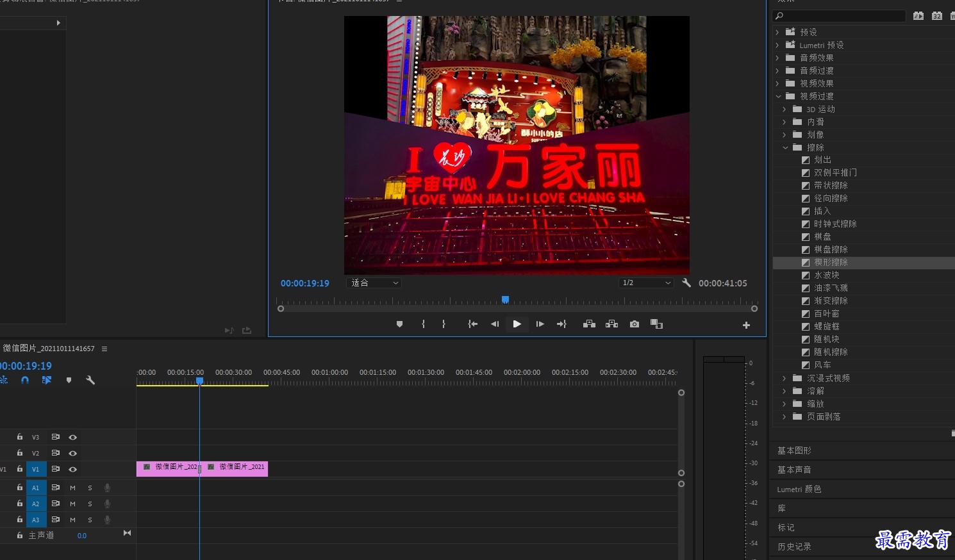Toggle V3 track output eye
Image resolution: width=955 pixels, height=560 pixels.
coord(73,437)
